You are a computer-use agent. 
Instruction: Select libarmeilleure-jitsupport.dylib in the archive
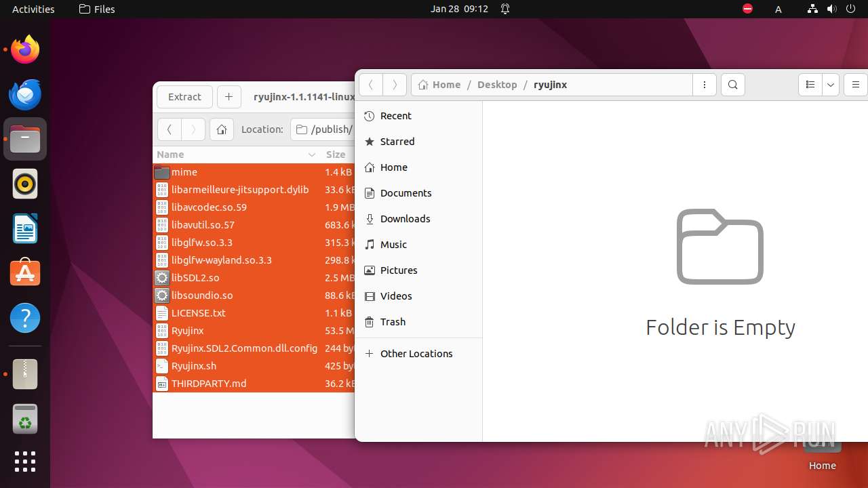(x=254, y=190)
